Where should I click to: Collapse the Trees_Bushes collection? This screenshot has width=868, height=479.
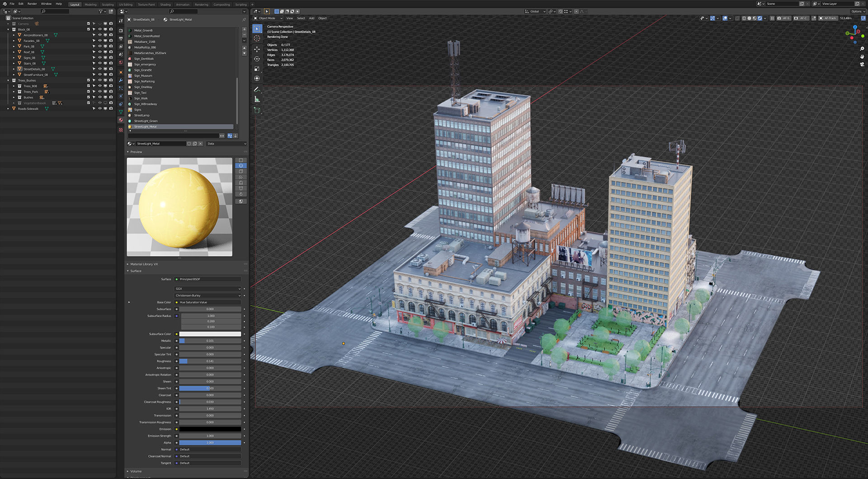click(x=8, y=80)
